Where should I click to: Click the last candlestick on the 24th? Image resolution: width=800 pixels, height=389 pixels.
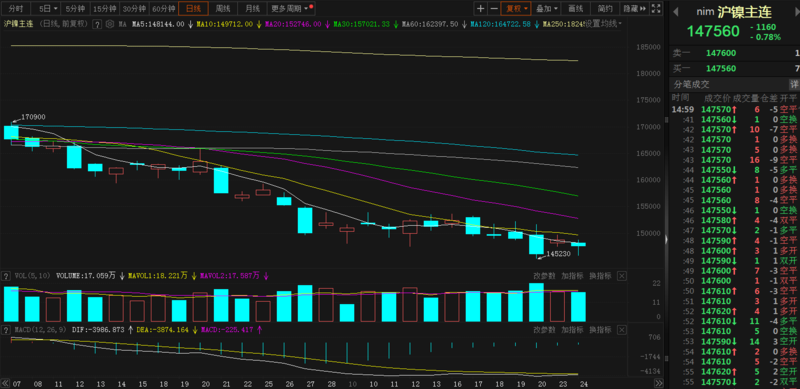pos(578,245)
